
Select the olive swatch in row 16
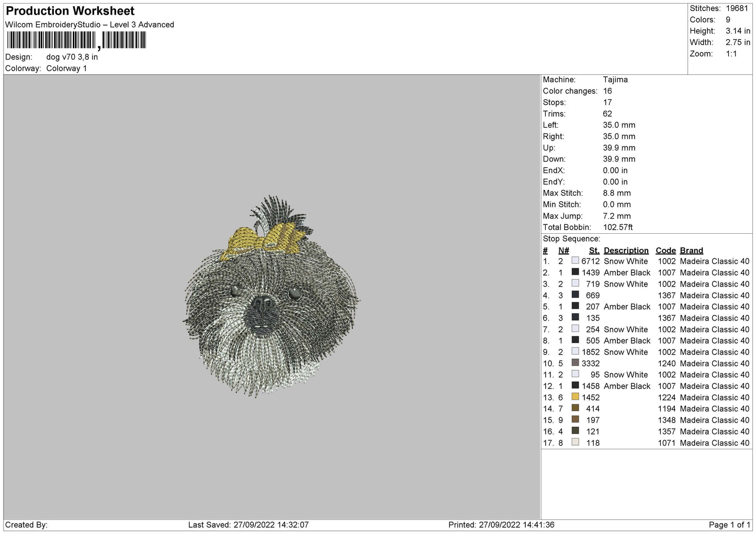(x=575, y=431)
